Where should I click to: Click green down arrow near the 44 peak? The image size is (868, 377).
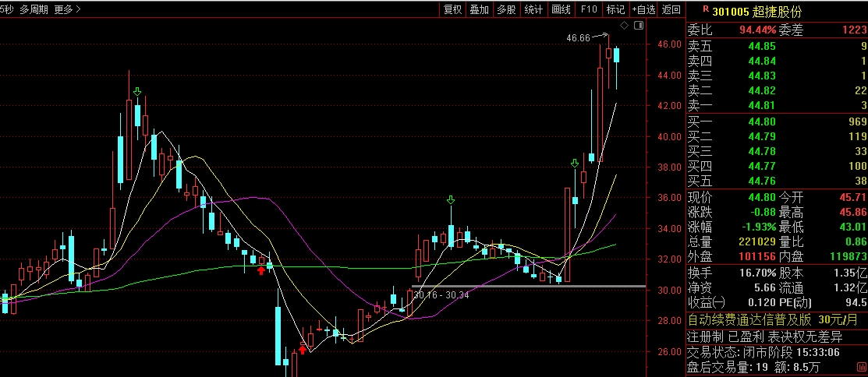(x=137, y=91)
